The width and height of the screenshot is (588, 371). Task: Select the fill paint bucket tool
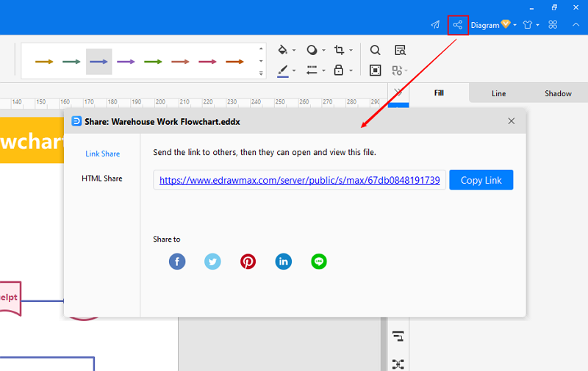(x=283, y=49)
